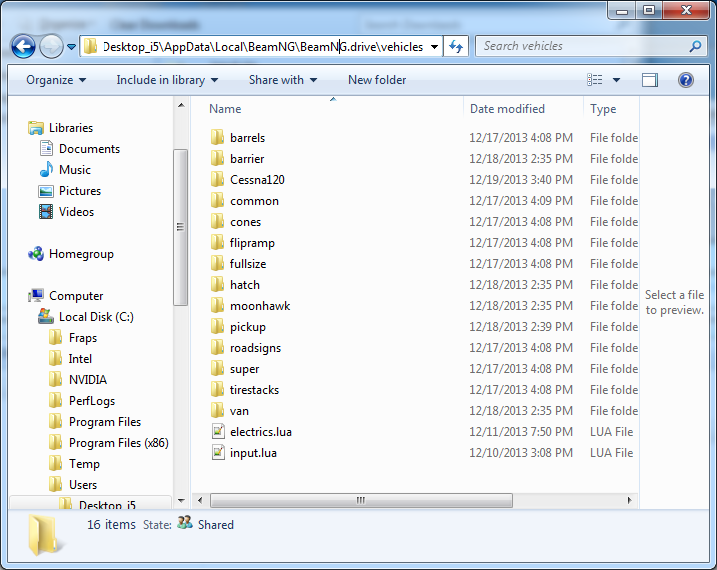Select Libraries in navigation pane

[x=71, y=128]
